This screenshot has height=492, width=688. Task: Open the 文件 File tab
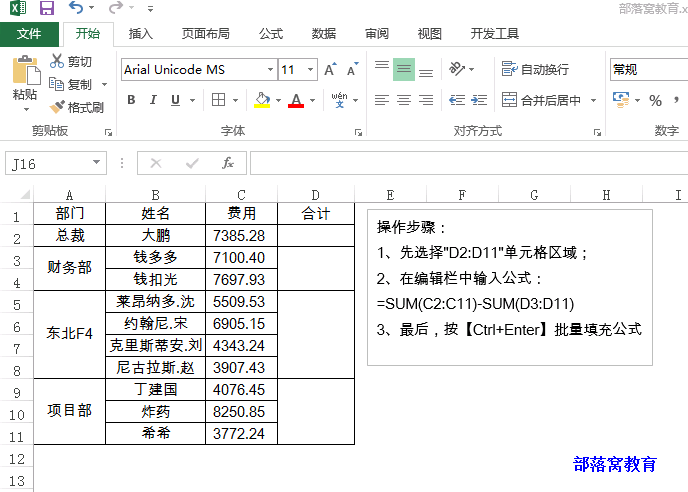(x=29, y=34)
